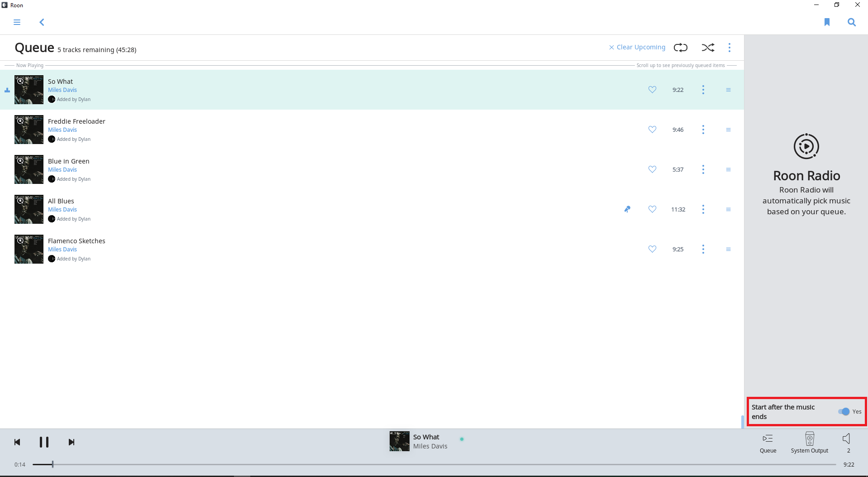The image size is (868, 477).
Task: Click the 'Flamenco Sketches' track title
Action: [x=76, y=241]
